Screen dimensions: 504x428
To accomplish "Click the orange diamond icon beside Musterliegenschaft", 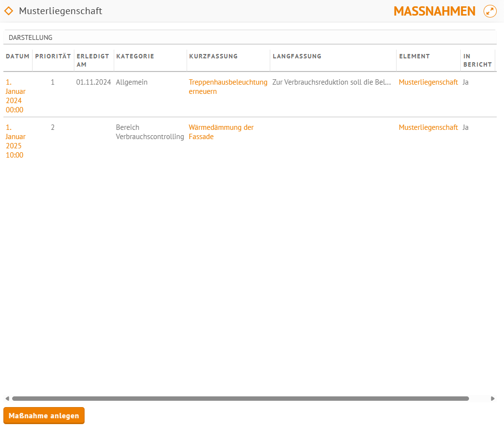I will coord(9,11).
